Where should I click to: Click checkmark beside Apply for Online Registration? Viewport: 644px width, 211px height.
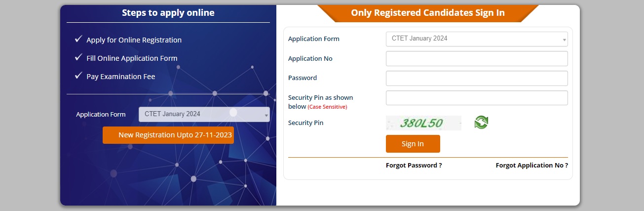(78, 39)
